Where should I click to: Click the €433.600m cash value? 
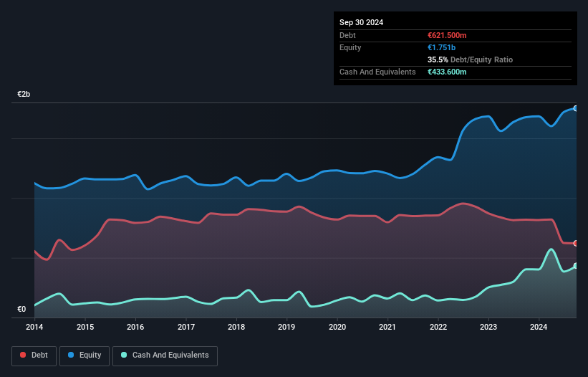point(447,72)
